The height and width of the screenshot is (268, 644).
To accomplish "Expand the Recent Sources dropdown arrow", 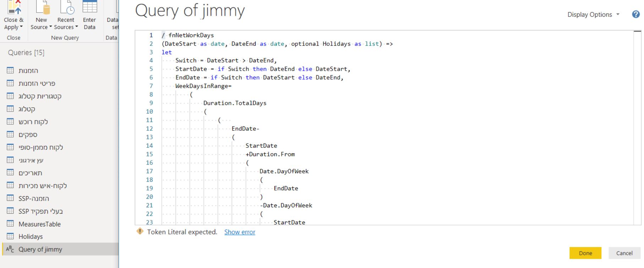I will coord(76,27).
